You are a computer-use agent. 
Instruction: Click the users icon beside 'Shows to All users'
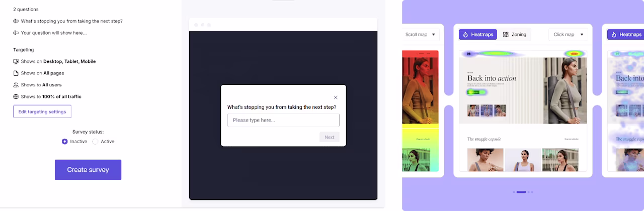click(x=16, y=85)
